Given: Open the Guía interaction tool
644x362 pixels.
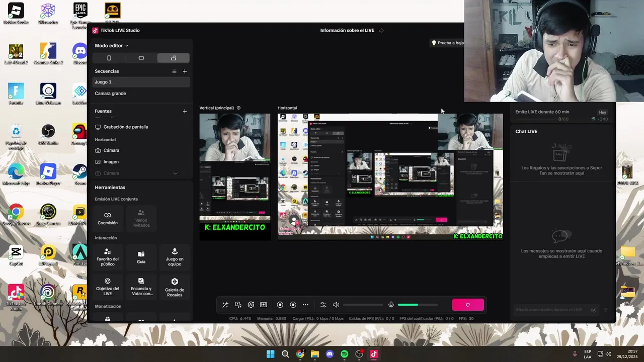Looking at the screenshot, I should click(x=141, y=257).
